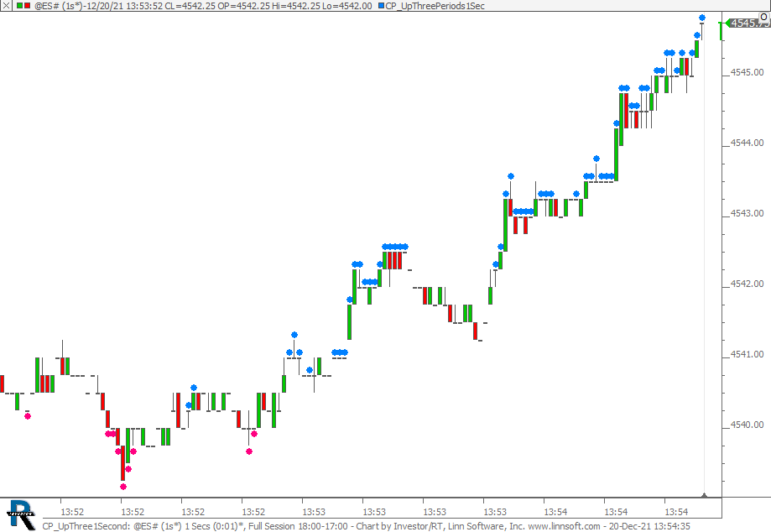
Task: Click the green last-price bar at the right edge
Action: pos(722,30)
